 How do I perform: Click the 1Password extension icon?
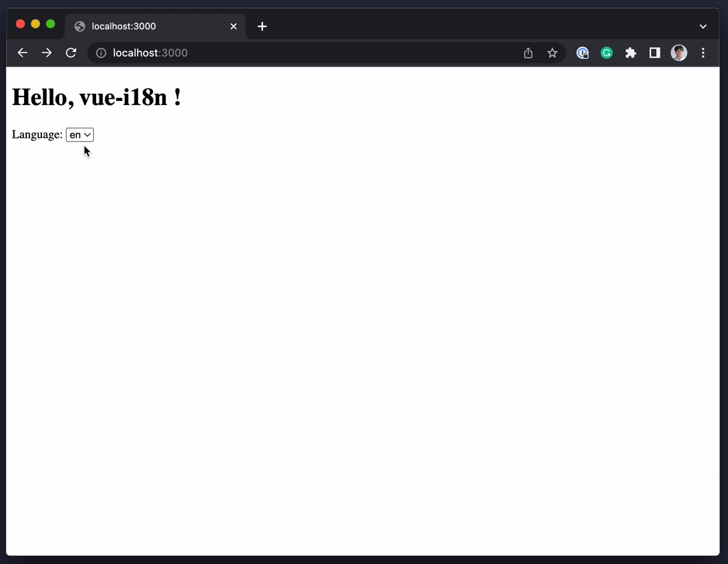coord(583,53)
